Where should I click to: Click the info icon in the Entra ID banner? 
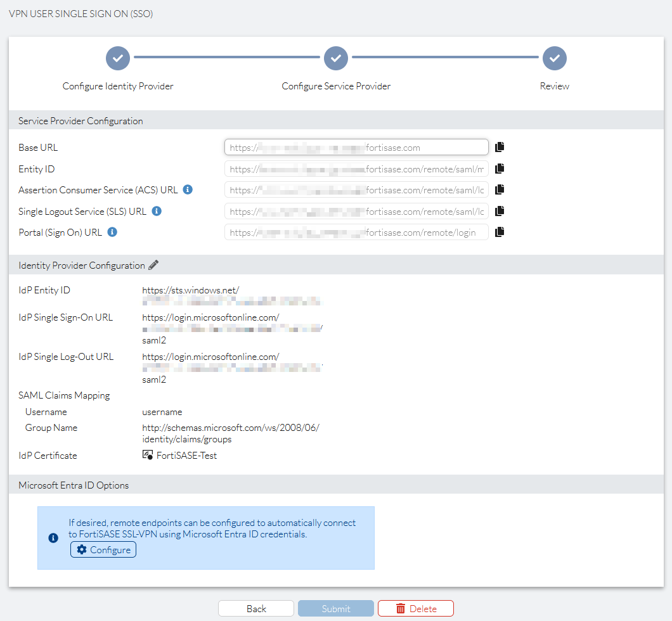(x=53, y=537)
